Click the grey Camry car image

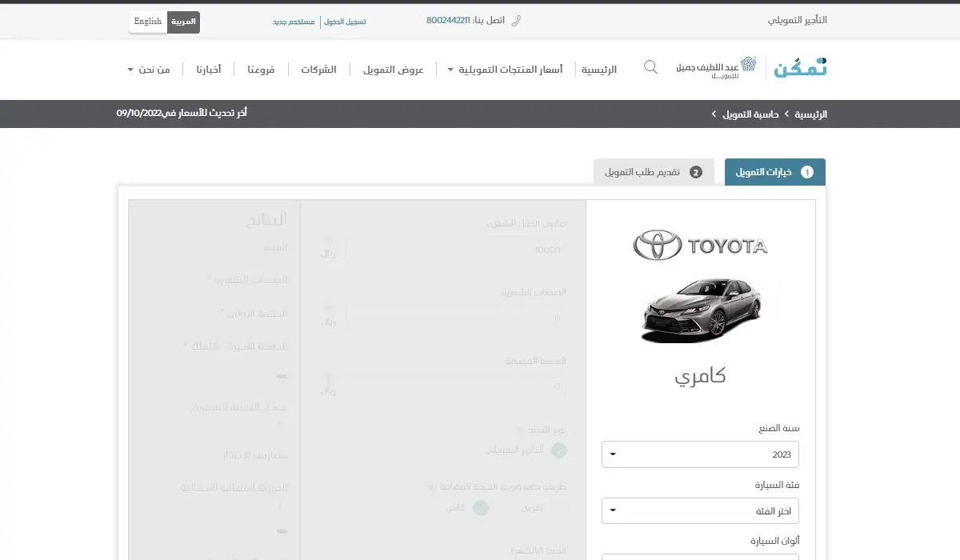[x=700, y=310]
